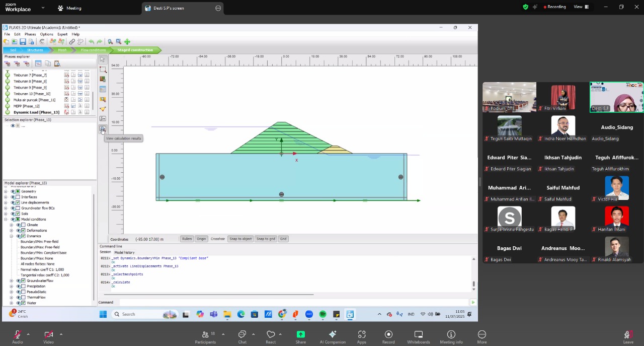The image size is (644, 346).
Task: Select the arrow selection tool
Action: pos(103,59)
